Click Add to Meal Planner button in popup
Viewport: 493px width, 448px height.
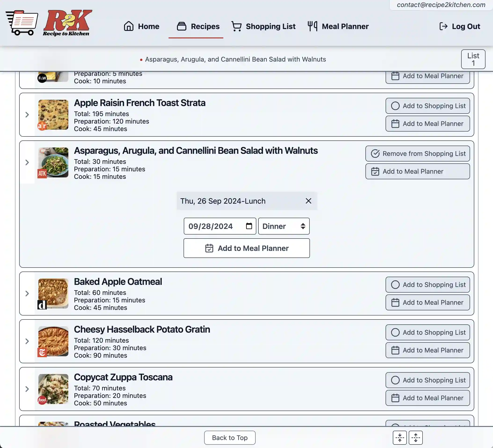246,247
